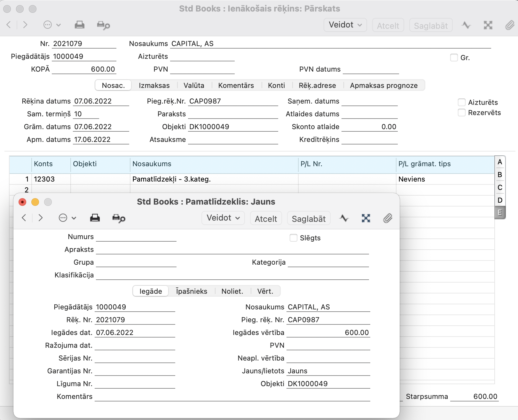The height and width of the screenshot is (420, 518).
Task: Click the expand arrows icon in Pamatlīdzeklis window
Action: [x=366, y=218]
